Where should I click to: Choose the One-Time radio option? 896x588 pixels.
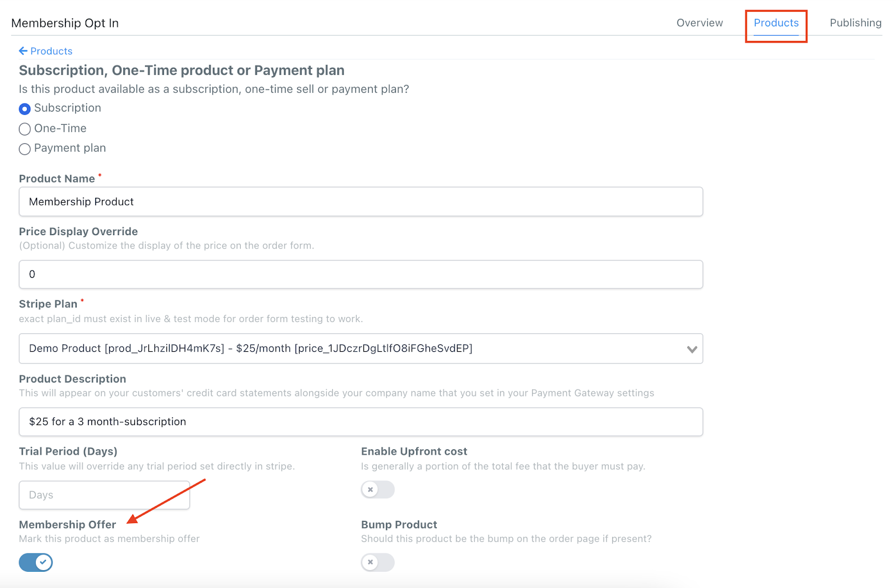click(25, 129)
